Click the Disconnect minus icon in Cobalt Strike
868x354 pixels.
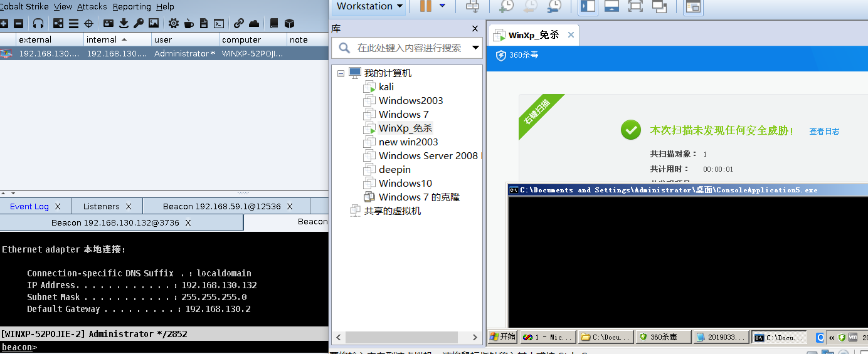(19, 23)
